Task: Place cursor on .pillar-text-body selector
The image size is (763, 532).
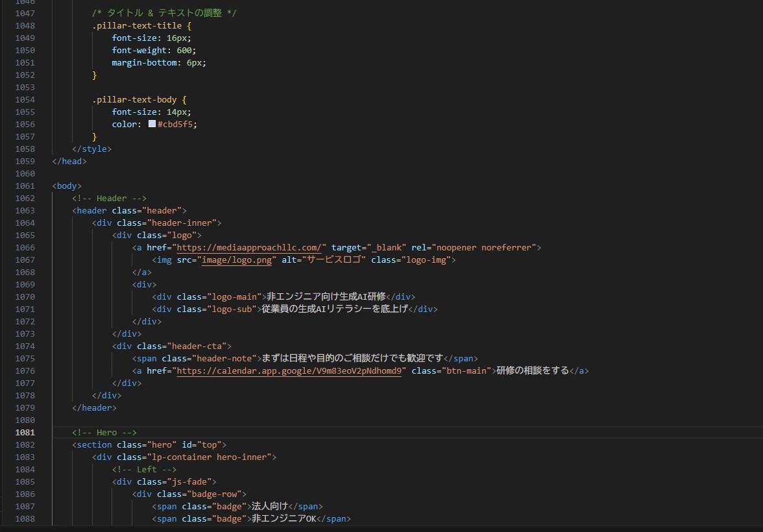Action: coord(134,100)
